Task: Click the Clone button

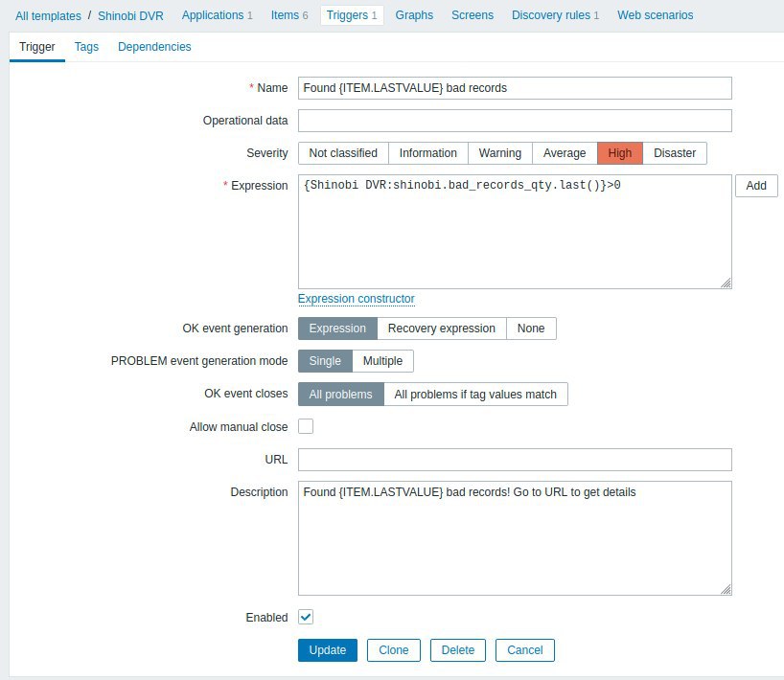Action: click(394, 650)
